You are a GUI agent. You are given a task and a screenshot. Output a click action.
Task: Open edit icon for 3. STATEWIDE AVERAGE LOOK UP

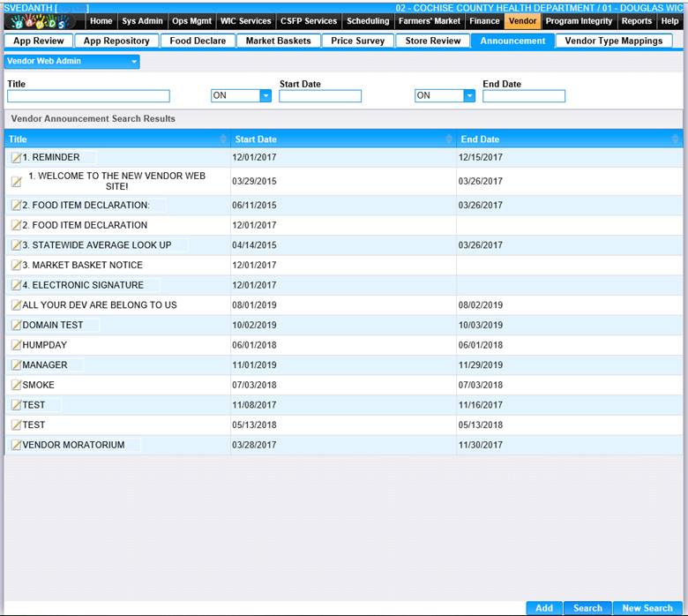(x=16, y=245)
